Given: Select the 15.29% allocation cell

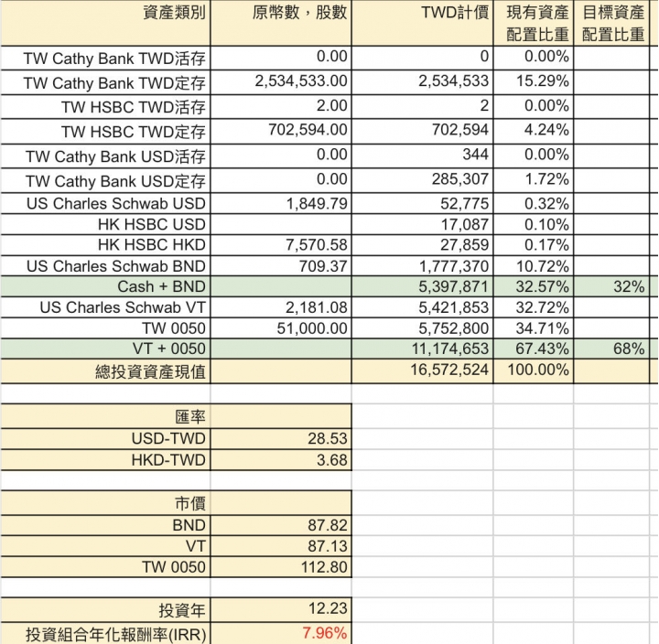Looking at the screenshot, I should tap(534, 82).
